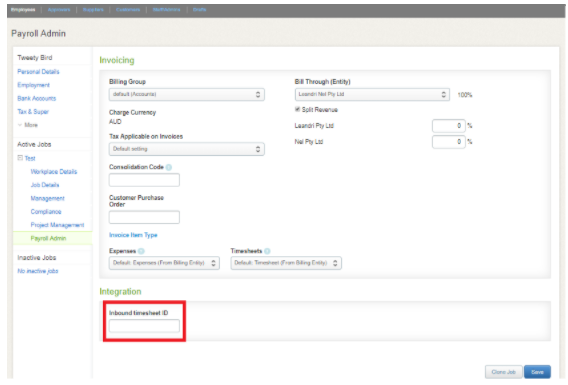Click the Invoice Item Type link

[133, 235]
